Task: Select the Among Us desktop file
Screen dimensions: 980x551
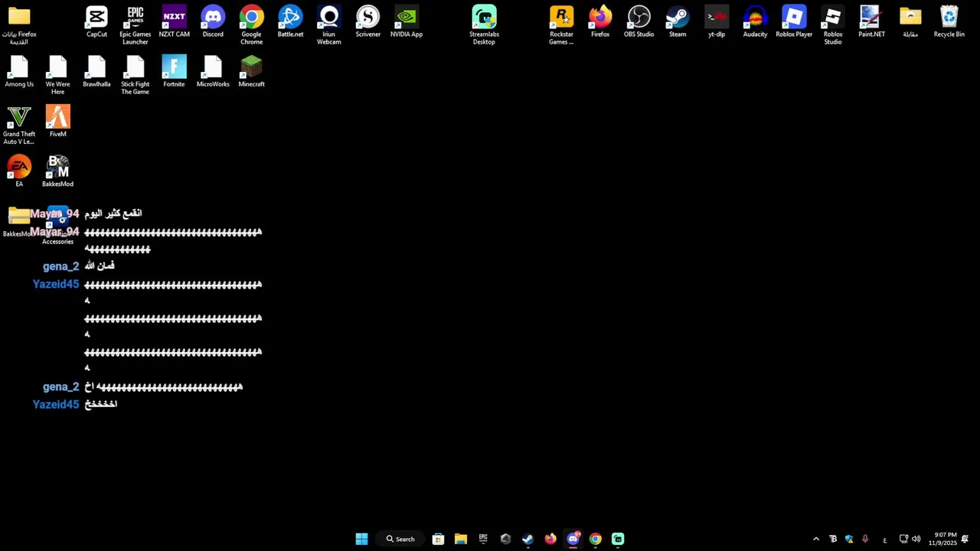Action: click(x=19, y=72)
